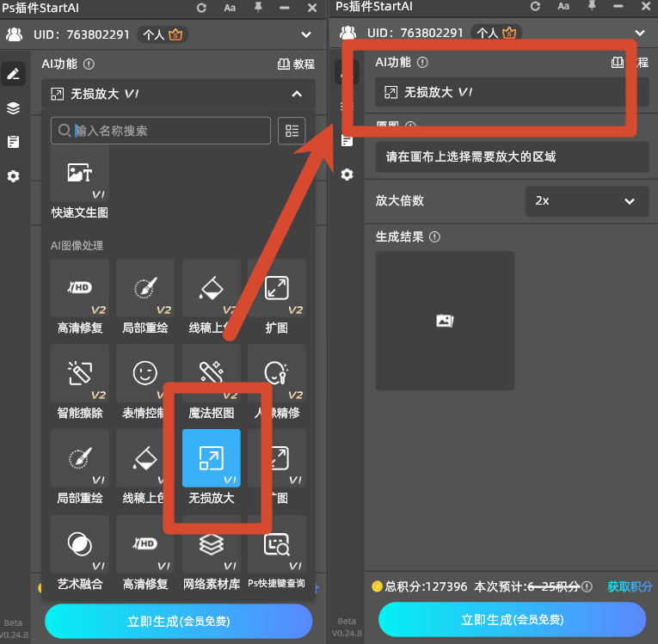Image resolution: width=658 pixels, height=644 pixels.
Task: Open the 无损放大 V1 function dropdown in right panel
Action: point(512,92)
